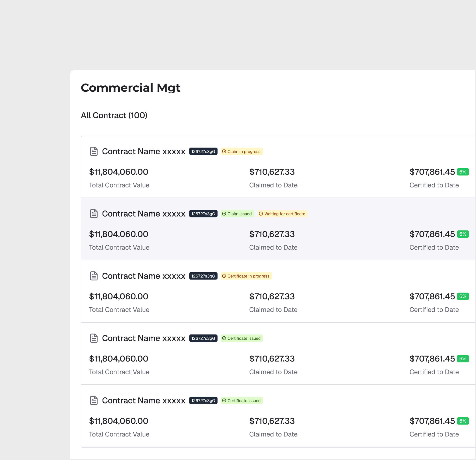
Task: Click the Certified to Date amount on the third contract
Action: coord(433,296)
